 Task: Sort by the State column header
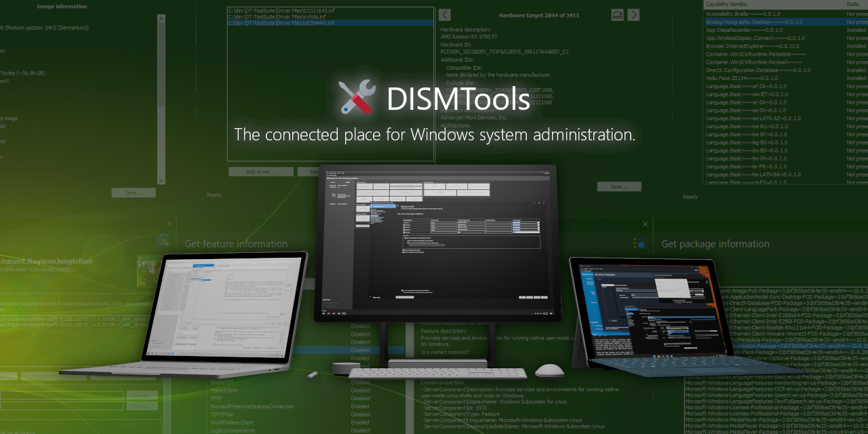856,4
